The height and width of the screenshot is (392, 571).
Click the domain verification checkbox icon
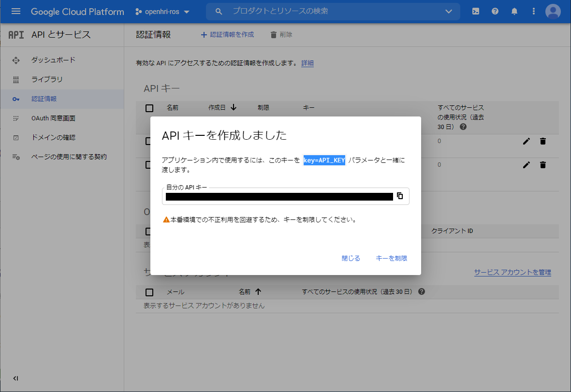coord(16,138)
